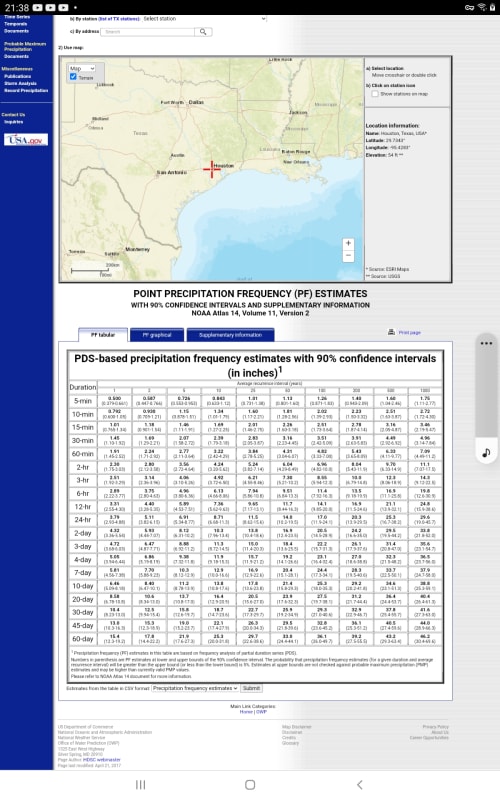The width and height of the screenshot is (500, 800).
Task: Open Inquiries under Contact Us
Action: pos(13,122)
